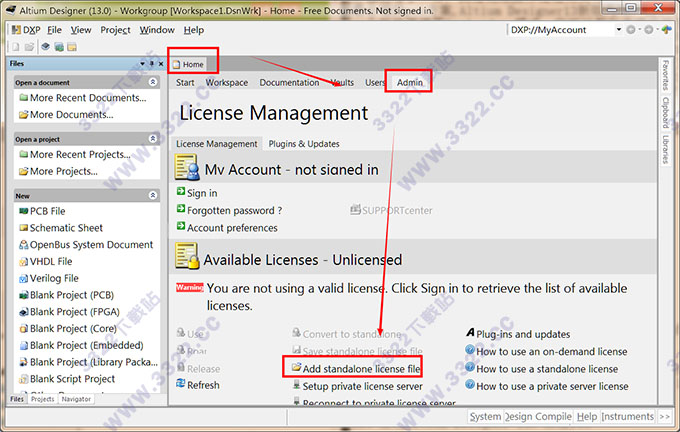Create a Blank Project (Library Package)
Image resolution: width=680 pixels, height=432 pixels.
pyautogui.click(x=88, y=362)
